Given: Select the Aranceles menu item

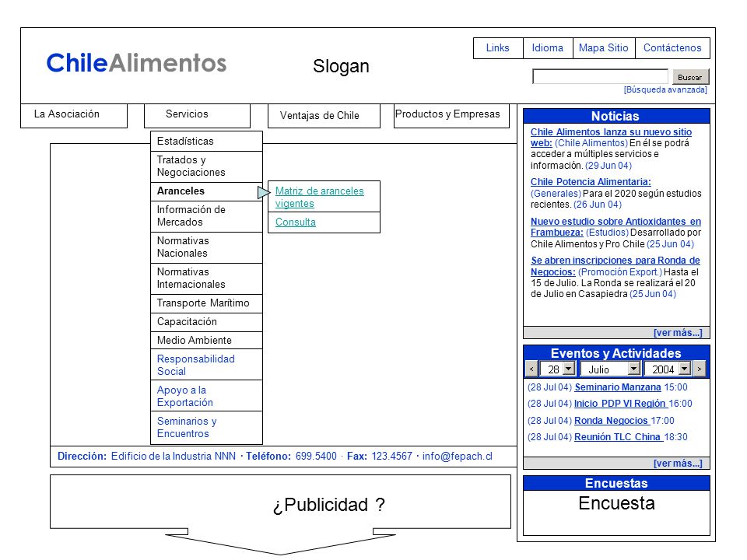Looking at the screenshot, I should point(206,191).
